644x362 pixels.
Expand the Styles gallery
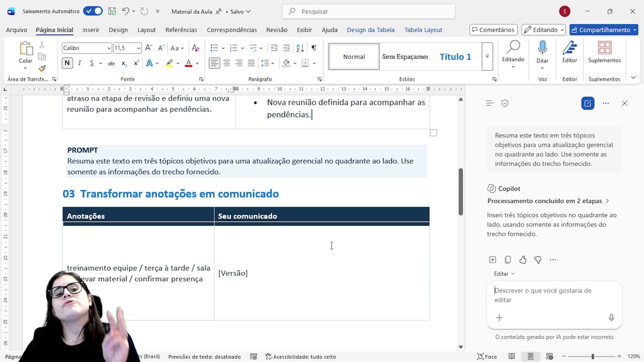(x=487, y=56)
